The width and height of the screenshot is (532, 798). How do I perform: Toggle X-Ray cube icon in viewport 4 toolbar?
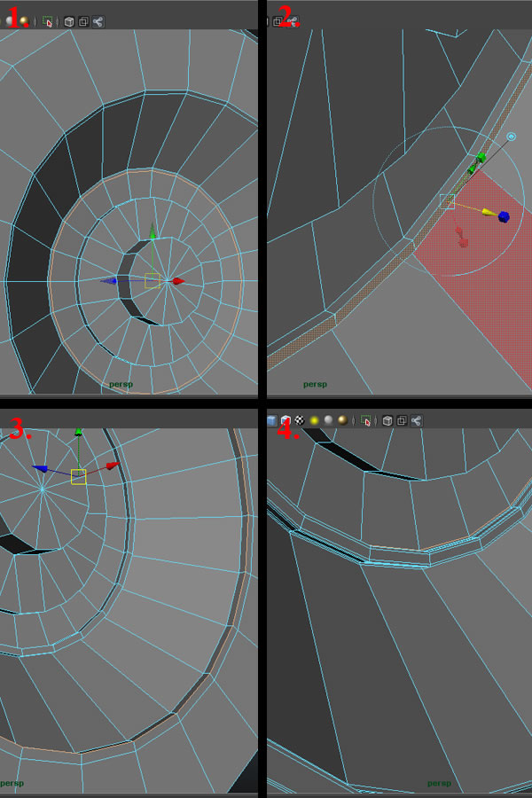(387, 420)
